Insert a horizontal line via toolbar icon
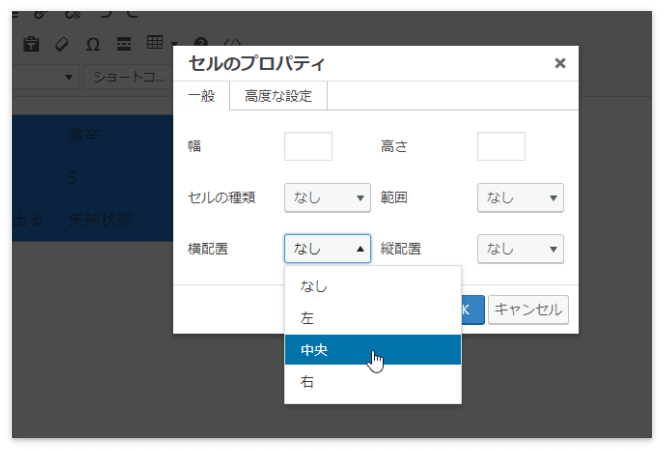Image resolution: width=664 pixels, height=451 pixels. pyautogui.click(x=124, y=44)
